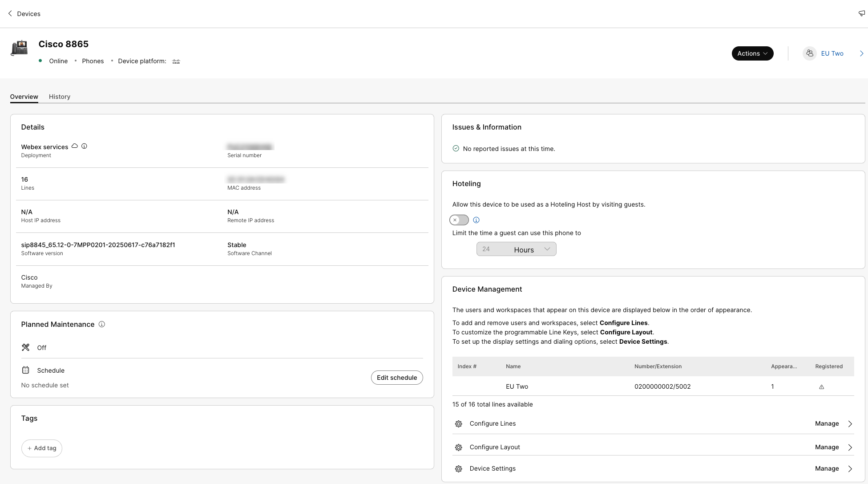
Task: Click the warning triangle in the Registered column
Action: (x=821, y=386)
